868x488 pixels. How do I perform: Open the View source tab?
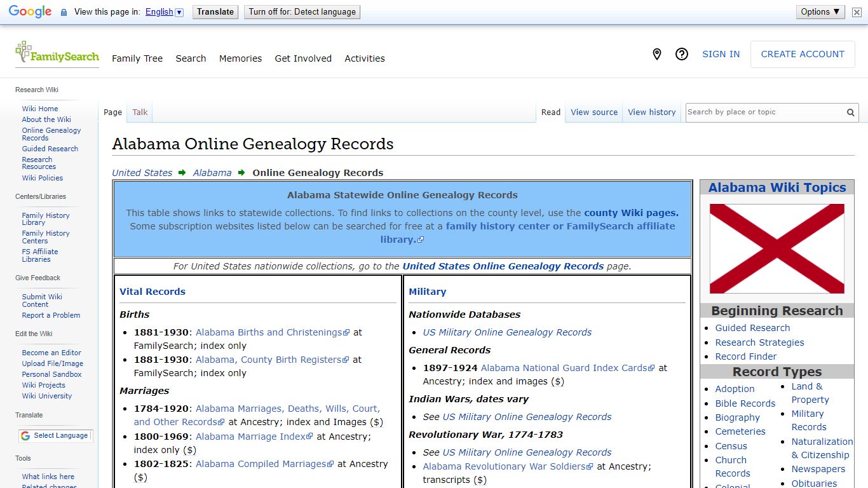594,112
